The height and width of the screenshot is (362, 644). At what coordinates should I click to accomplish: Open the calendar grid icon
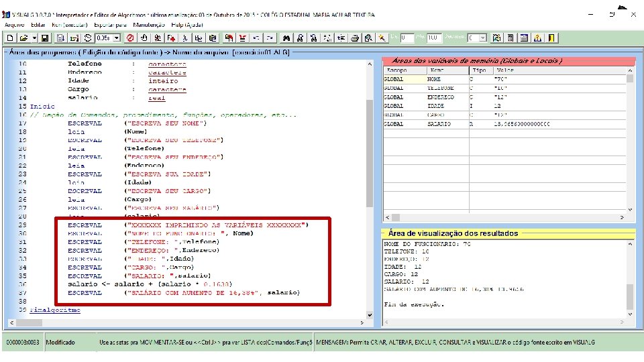coord(524,38)
